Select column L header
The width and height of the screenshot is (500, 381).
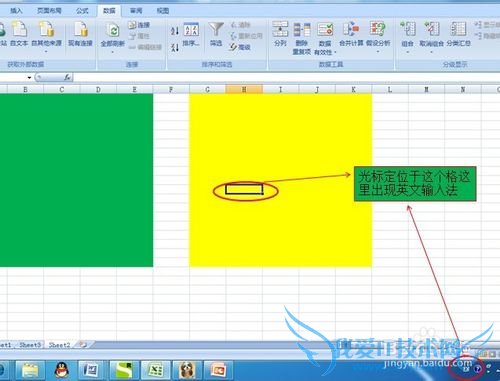[x=390, y=89]
